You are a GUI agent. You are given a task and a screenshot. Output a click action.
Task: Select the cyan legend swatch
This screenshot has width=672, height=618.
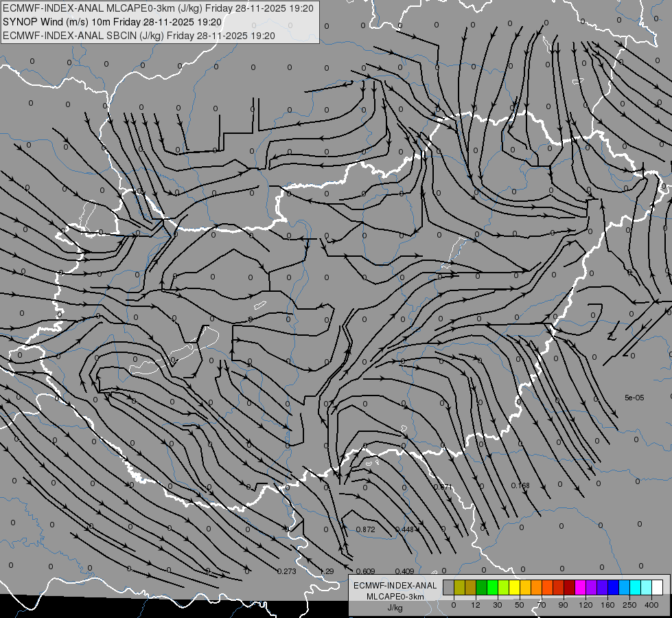coord(635,587)
